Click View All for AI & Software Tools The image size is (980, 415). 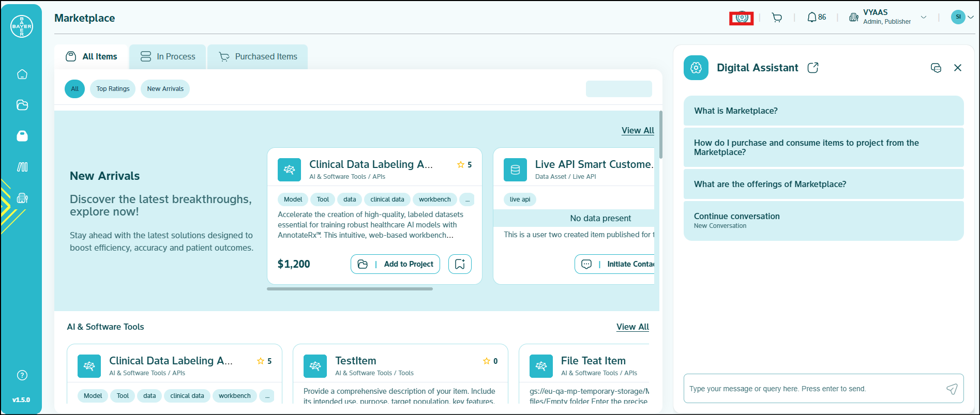coord(632,327)
